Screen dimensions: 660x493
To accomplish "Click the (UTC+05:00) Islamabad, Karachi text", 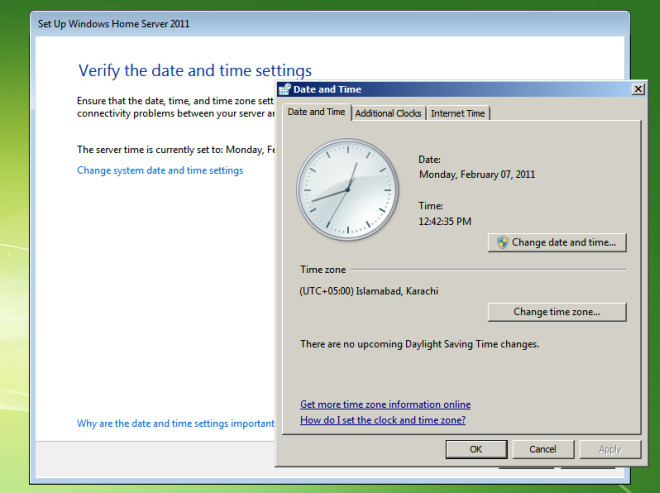I will pos(369,291).
